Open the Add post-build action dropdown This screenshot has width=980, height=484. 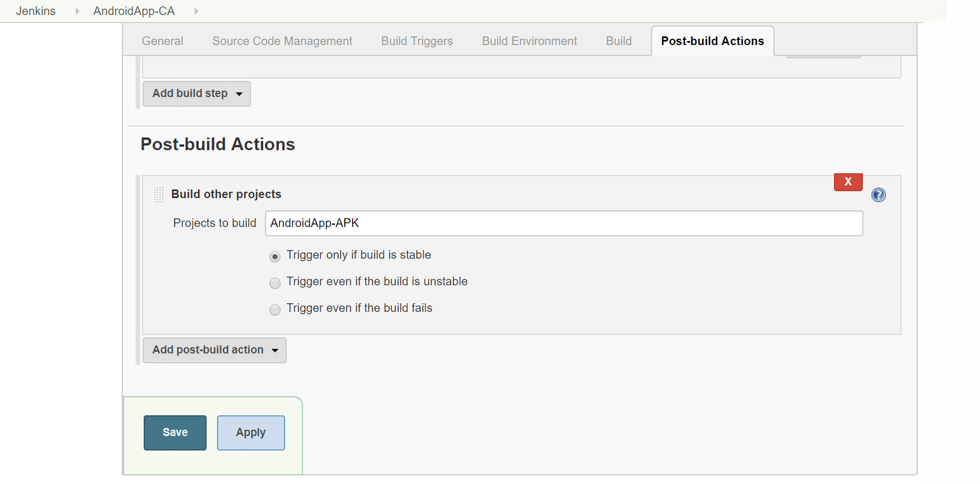[214, 350]
